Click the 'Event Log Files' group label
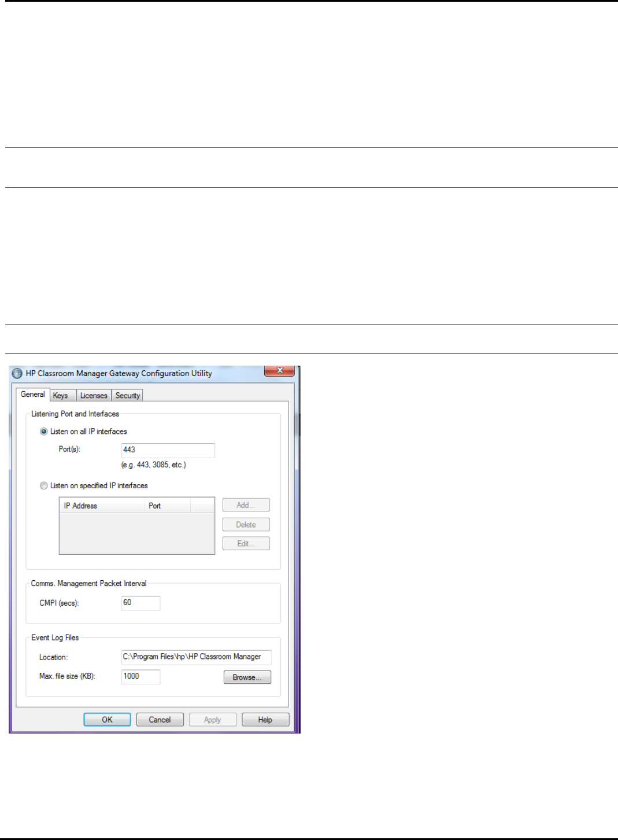 click(x=55, y=638)
